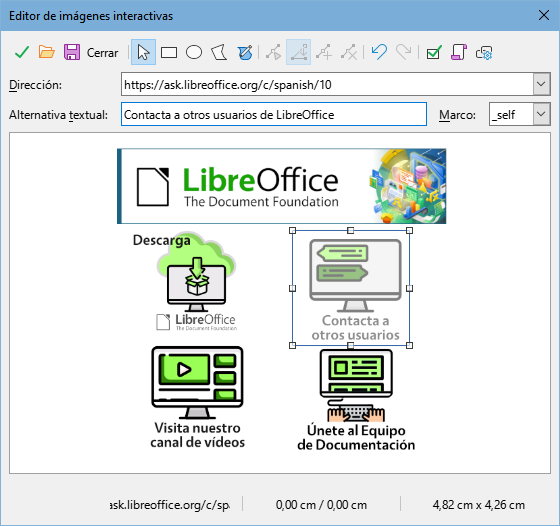The width and height of the screenshot is (560, 526).
Task: Open the Marco frame dropdown arrow
Action: point(541,114)
